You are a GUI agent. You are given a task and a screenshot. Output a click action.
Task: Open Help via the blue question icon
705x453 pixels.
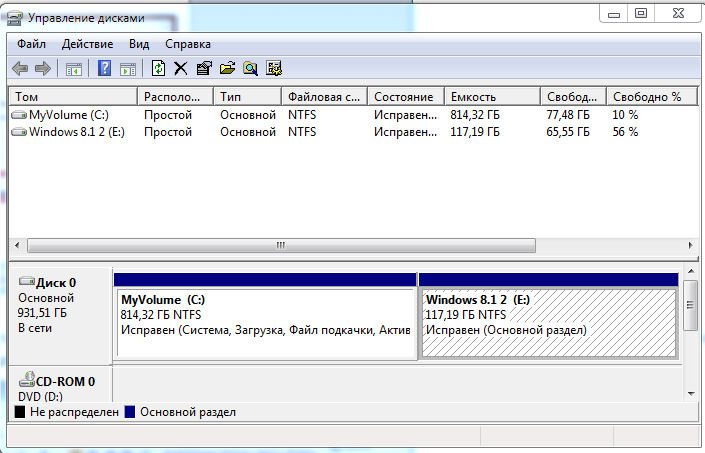point(105,69)
